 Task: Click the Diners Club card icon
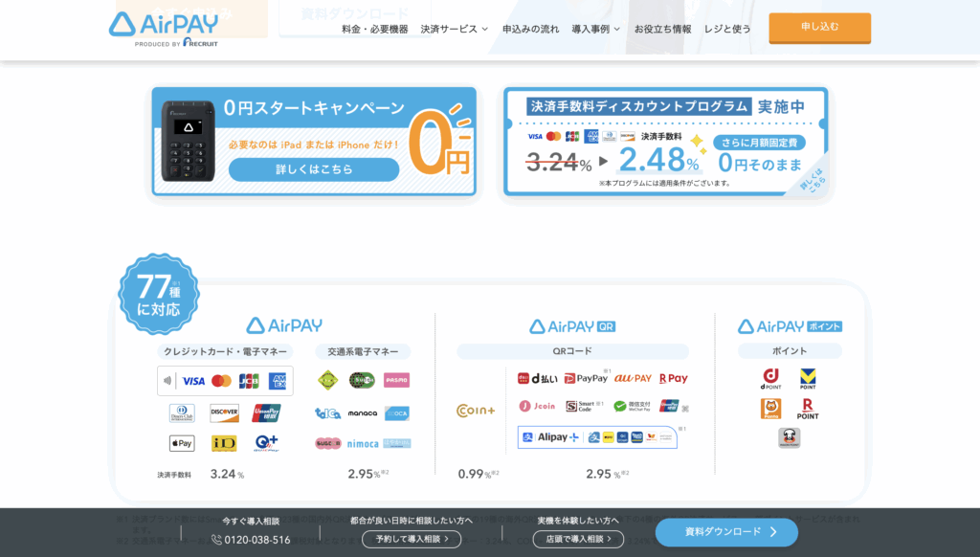(x=182, y=412)
